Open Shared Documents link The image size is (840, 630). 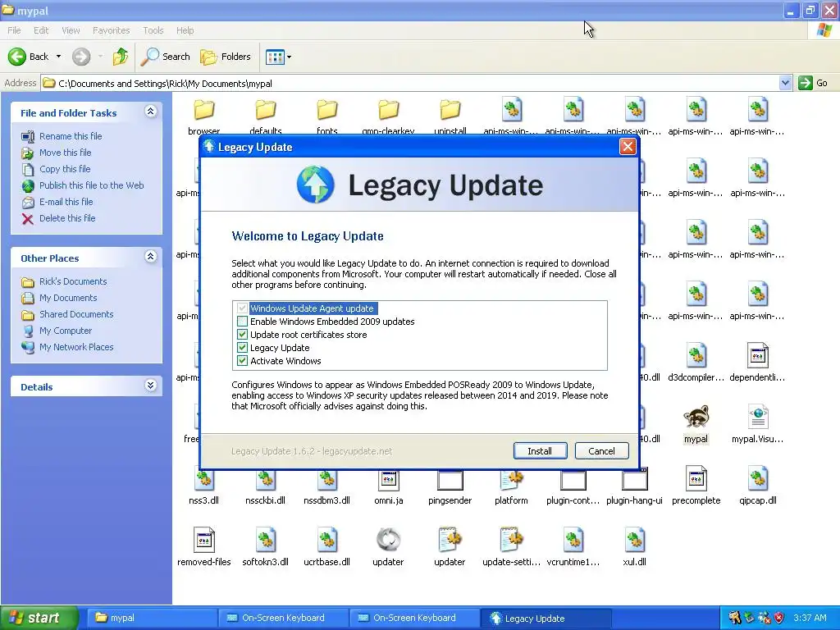76,314
